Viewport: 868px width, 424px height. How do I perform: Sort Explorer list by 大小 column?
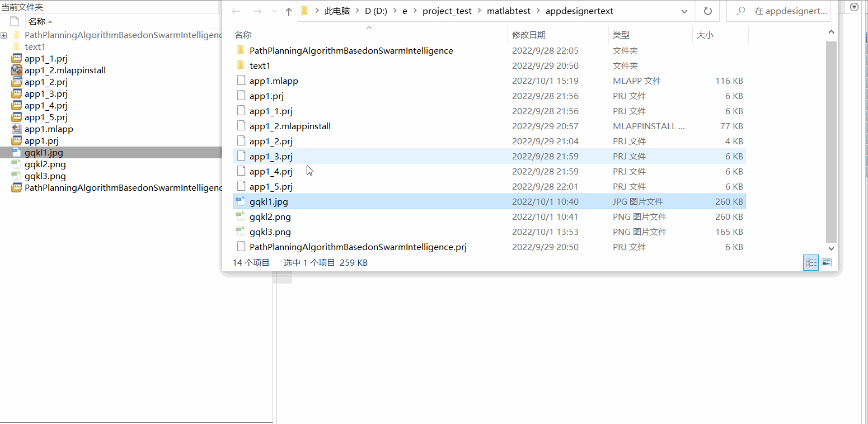(705, 35)
